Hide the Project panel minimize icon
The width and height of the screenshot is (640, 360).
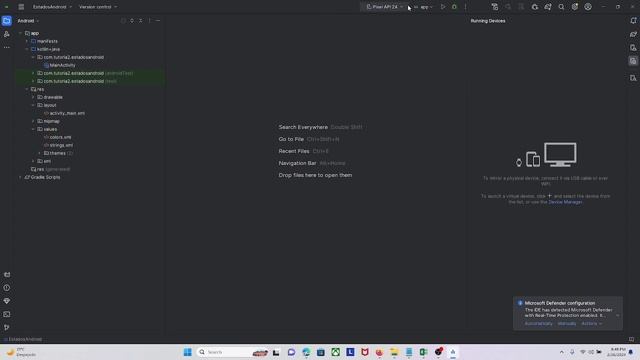coord(158,21)
